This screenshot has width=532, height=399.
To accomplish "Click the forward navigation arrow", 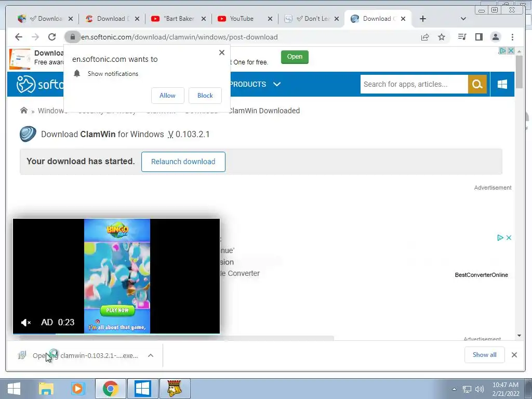I will tap(35, 37).
